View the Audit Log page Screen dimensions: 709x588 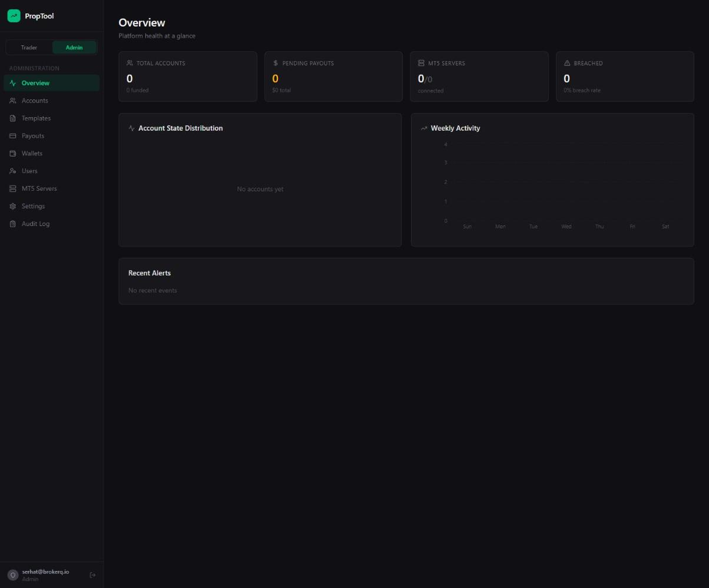52,224
